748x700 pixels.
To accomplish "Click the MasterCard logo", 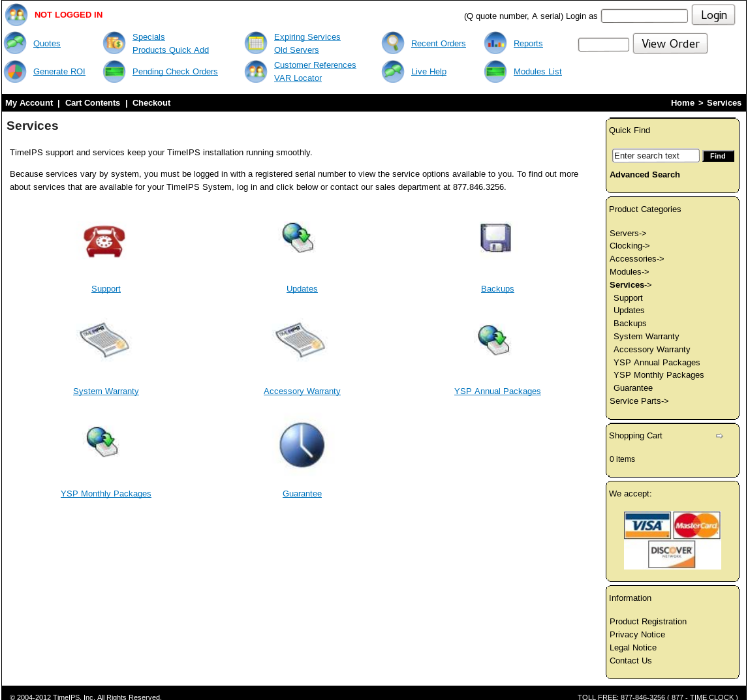I will pyautogui.click(x=696, y=525).
